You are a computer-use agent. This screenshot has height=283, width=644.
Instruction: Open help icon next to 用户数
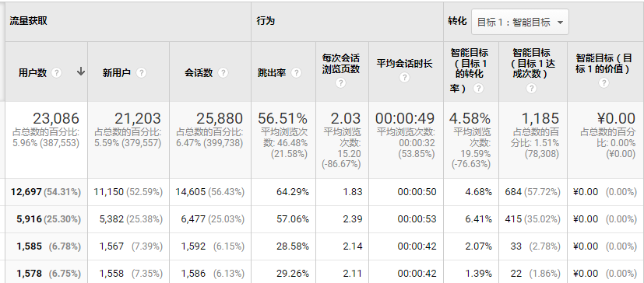tap(56, 73)
